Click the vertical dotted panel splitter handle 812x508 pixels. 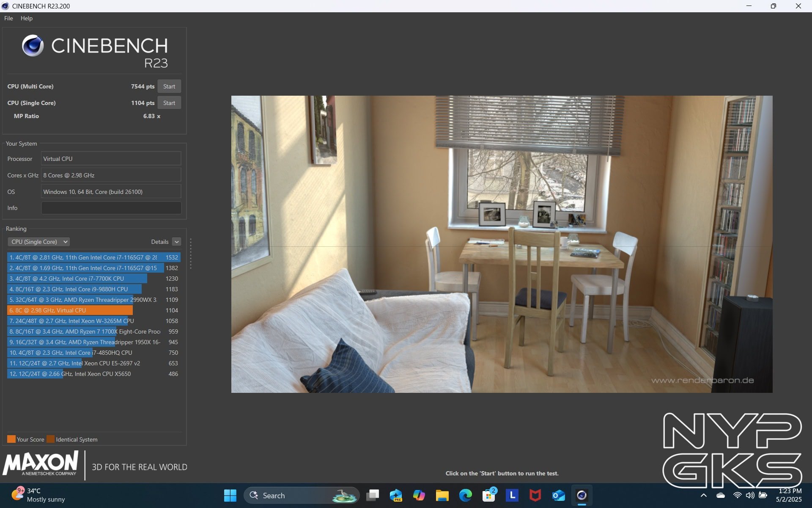pos(191,254)
